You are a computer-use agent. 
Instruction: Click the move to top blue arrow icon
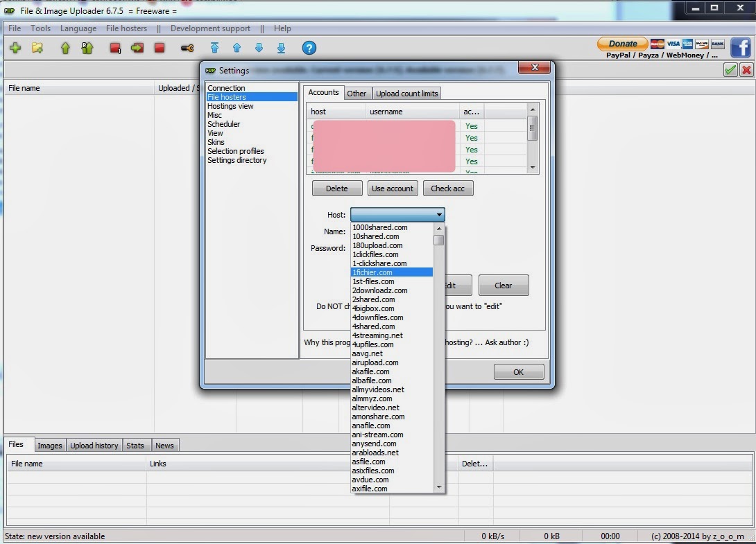[214, 48]
